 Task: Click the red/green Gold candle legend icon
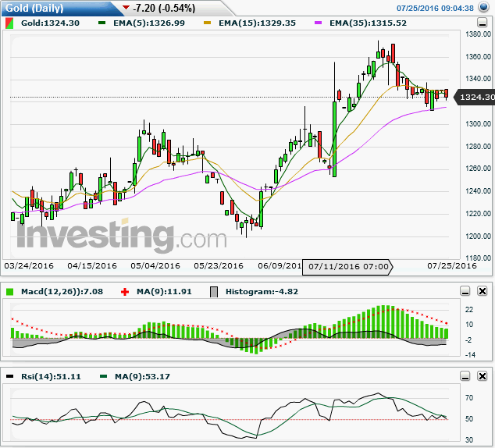(x=9, y=23)
